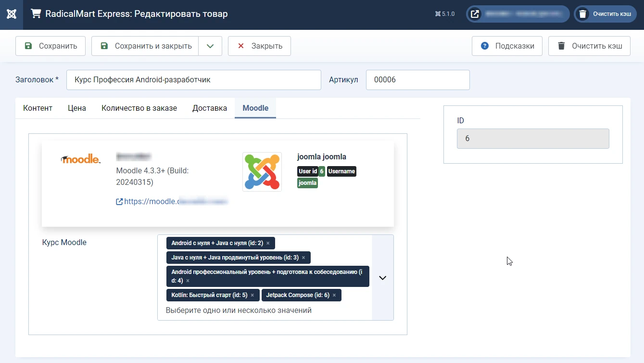Click the shopping cart icon in header
This screenshot has width=644, height=363.
click(x=36, y=14)
